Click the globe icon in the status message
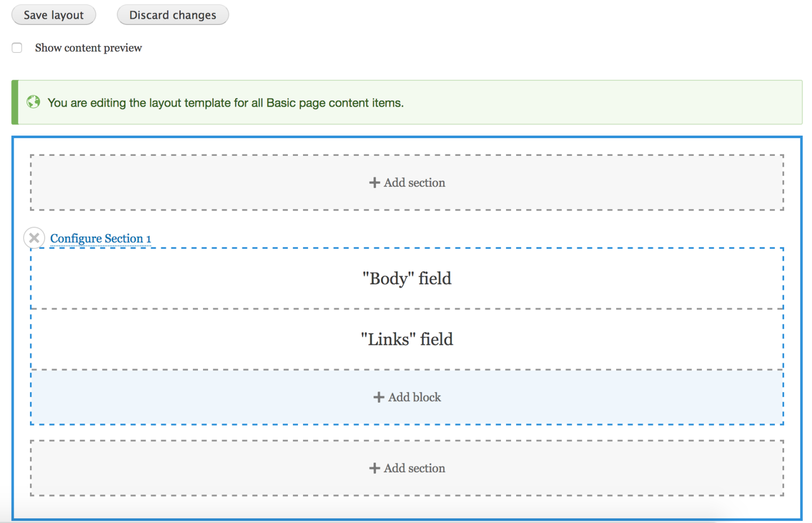The width and height of the screenshot is (812, 523). tap(32, 103)
